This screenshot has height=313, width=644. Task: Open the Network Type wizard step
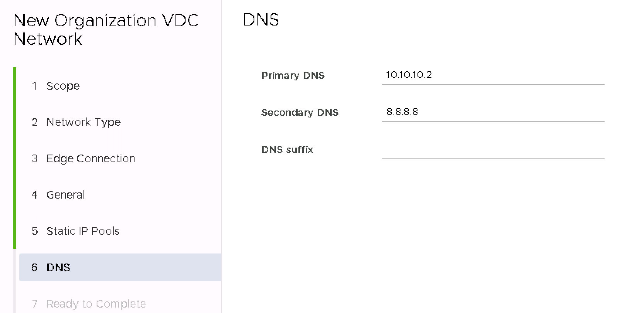pos(83,122)
